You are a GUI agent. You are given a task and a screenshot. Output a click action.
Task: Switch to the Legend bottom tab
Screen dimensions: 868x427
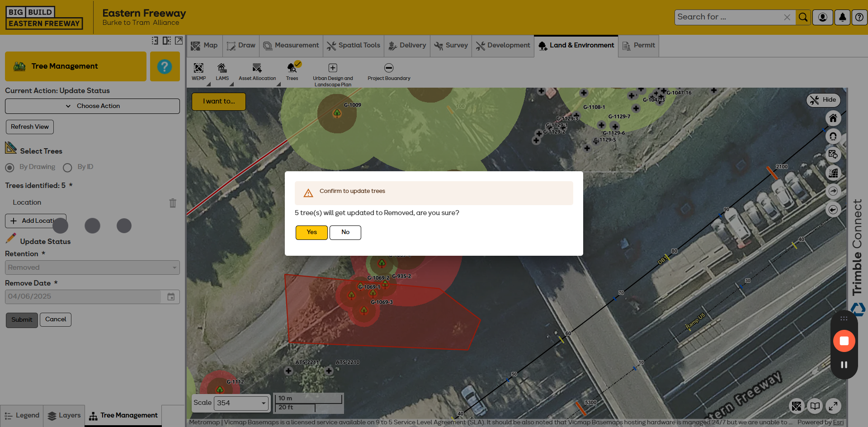[22, 416]
